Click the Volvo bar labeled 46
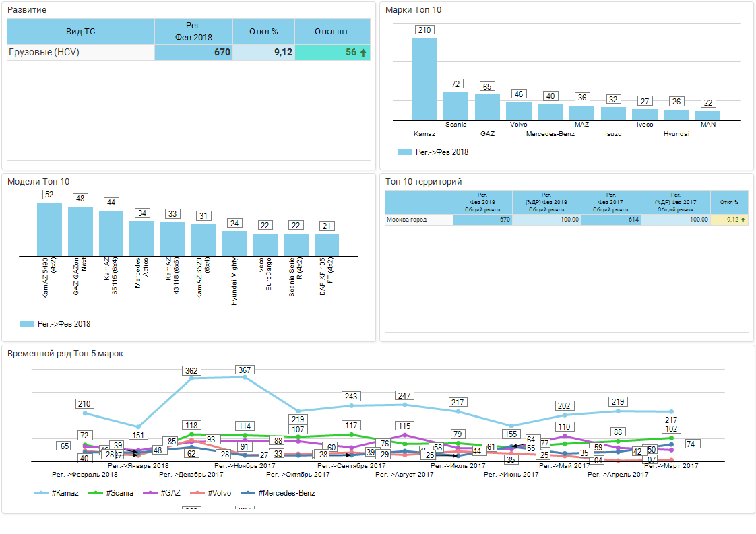756x534 pixels. click(519, 111)
